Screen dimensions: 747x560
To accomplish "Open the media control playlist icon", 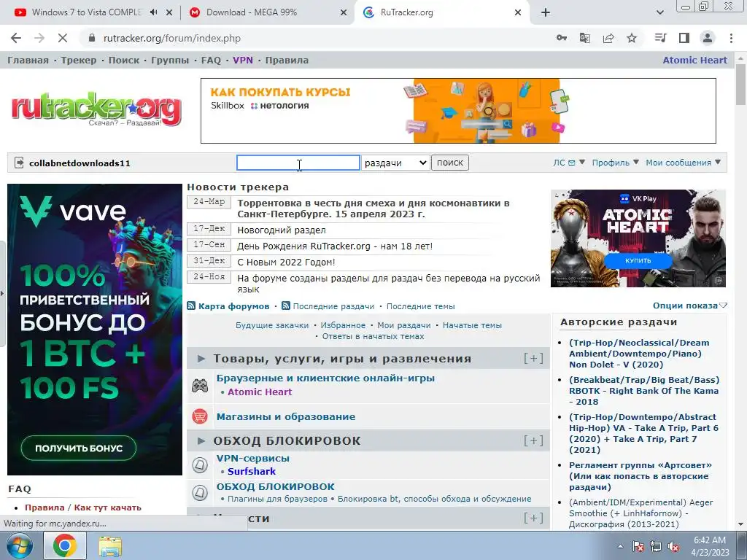I will click(x=660, y=38).
